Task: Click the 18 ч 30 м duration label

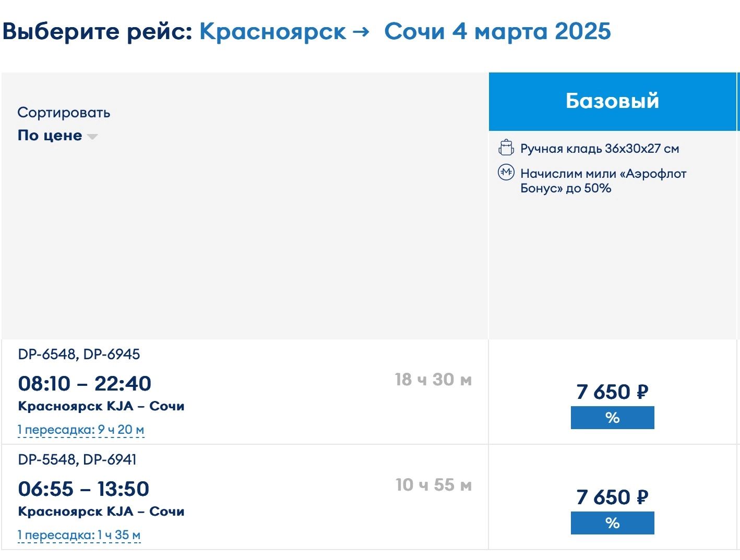Action: coord(433,380)
